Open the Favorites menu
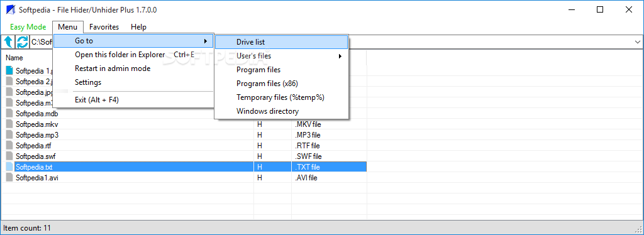The image size is (644, 235). pyautogui.click(x=104, y=27)
